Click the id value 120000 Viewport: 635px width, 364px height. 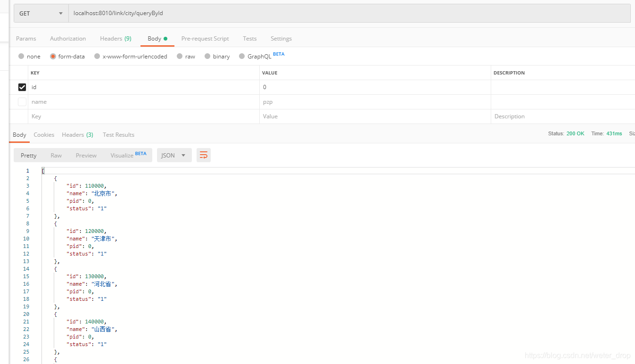(x=94, y=231)
